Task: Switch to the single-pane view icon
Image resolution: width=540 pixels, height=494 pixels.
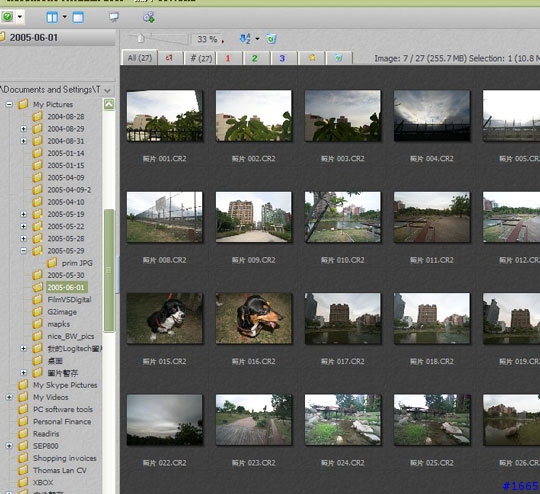Action: pyautogui.click(x=78, y=17)
